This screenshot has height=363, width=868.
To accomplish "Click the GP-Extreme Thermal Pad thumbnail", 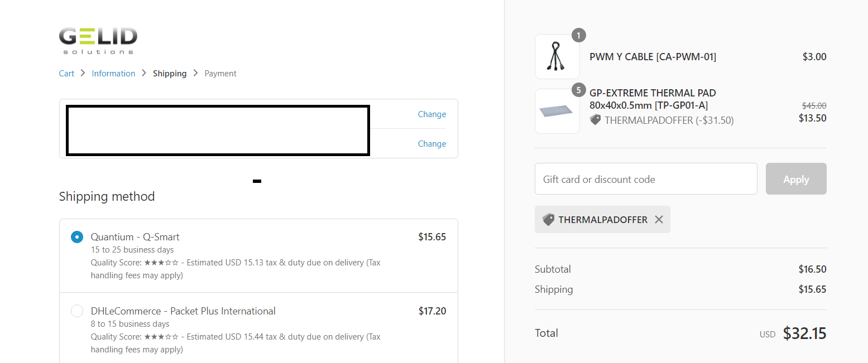I will pos(557,111).
